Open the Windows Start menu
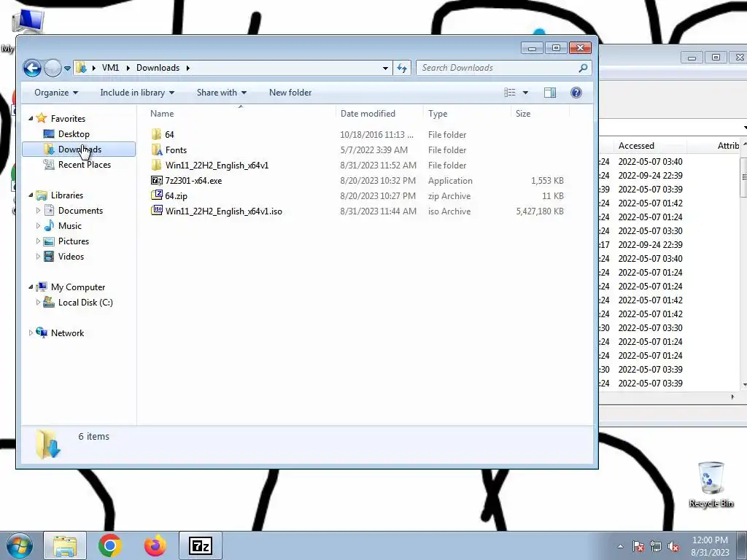 (x=19, y=545)
